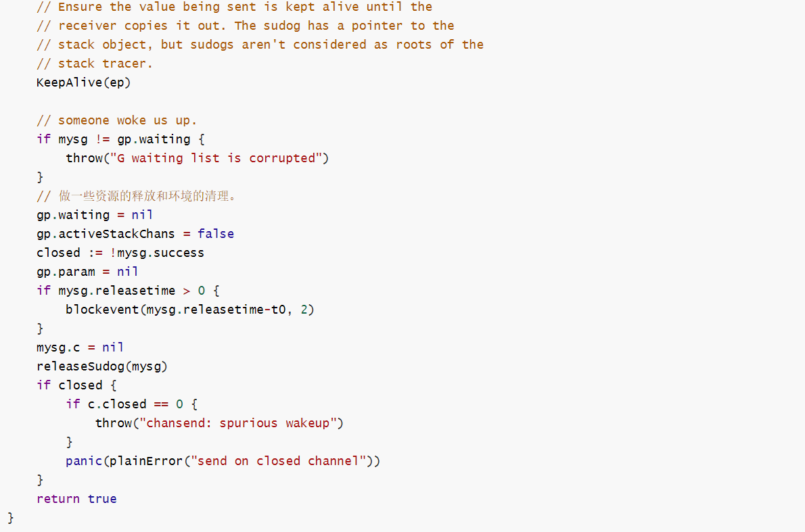Click the gp.waiting = nil line

pos(95,215)
